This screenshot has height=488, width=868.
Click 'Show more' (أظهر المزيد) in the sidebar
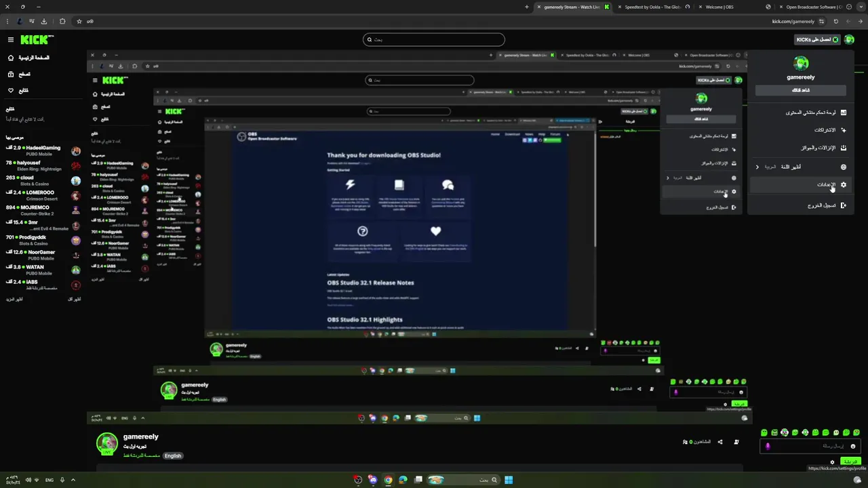[15, 299]
